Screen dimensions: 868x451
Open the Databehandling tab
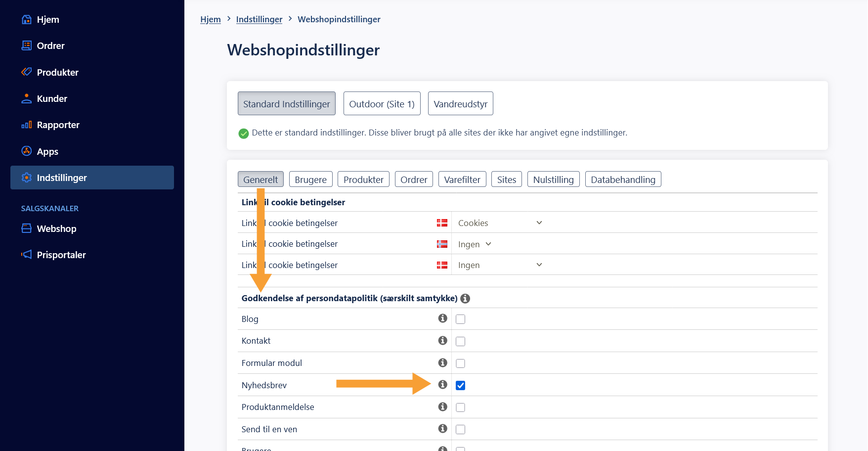pos(623,180)
